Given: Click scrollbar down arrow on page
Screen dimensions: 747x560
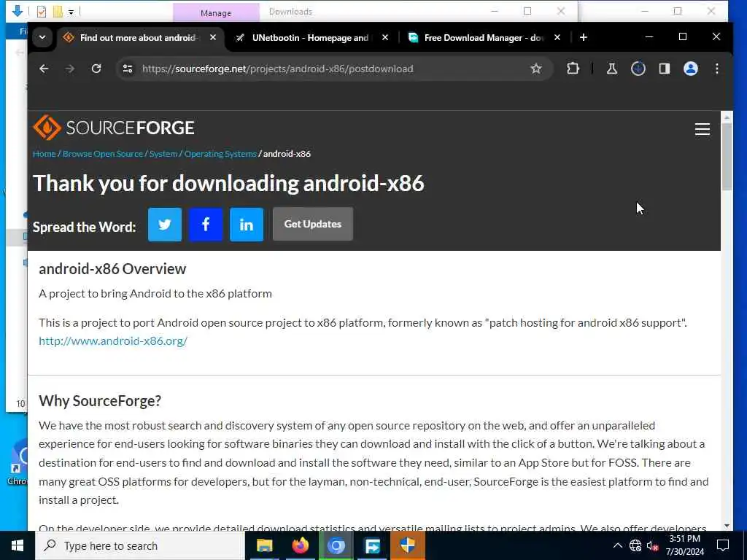Looking at the screenshot, I should coord(727,526).
